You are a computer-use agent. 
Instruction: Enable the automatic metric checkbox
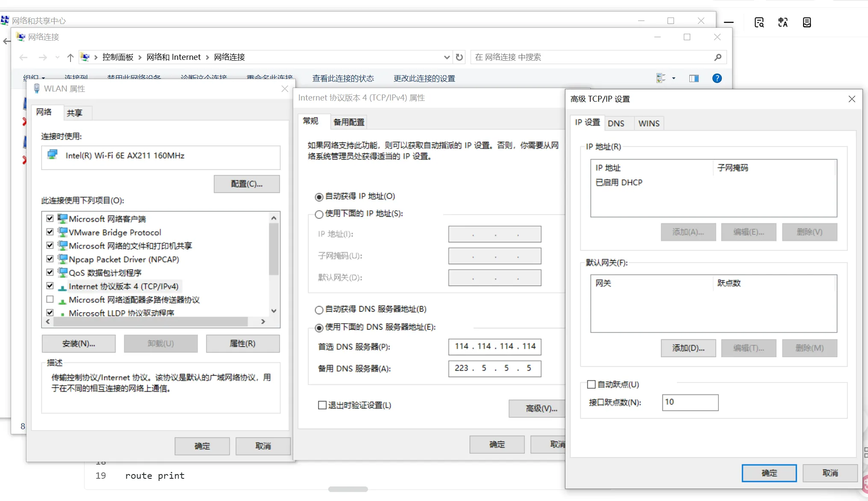pyautogui.click(x=591, y=384)
